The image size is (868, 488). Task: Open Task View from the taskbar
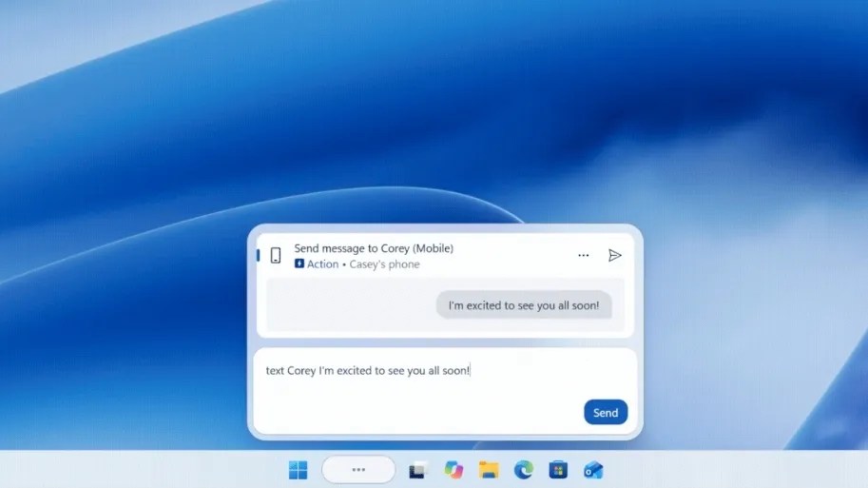(x=418, y=470)
